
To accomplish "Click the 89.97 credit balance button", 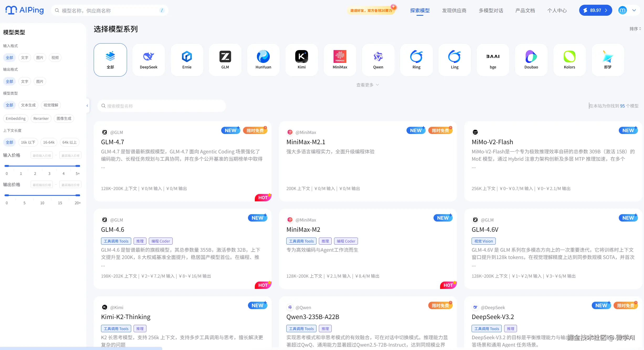I will 595,10.
